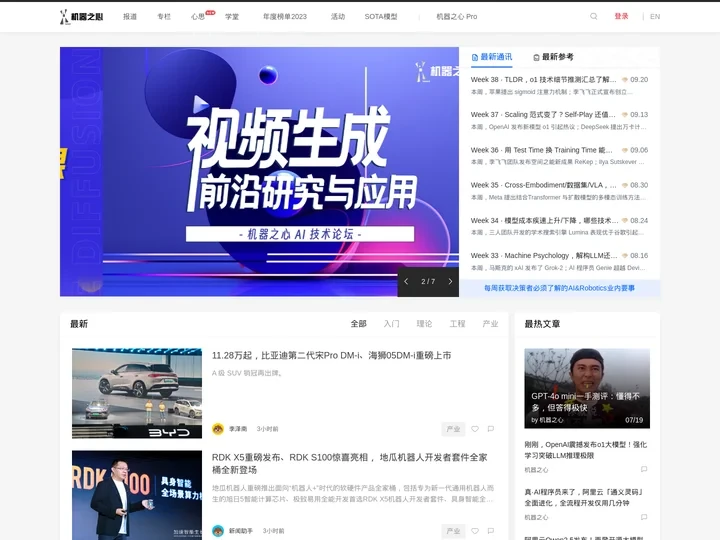Screen dimensions: 720x540
Task: Open GPT-4o mini一手测评 hot article image
Action: click(587, 388)
